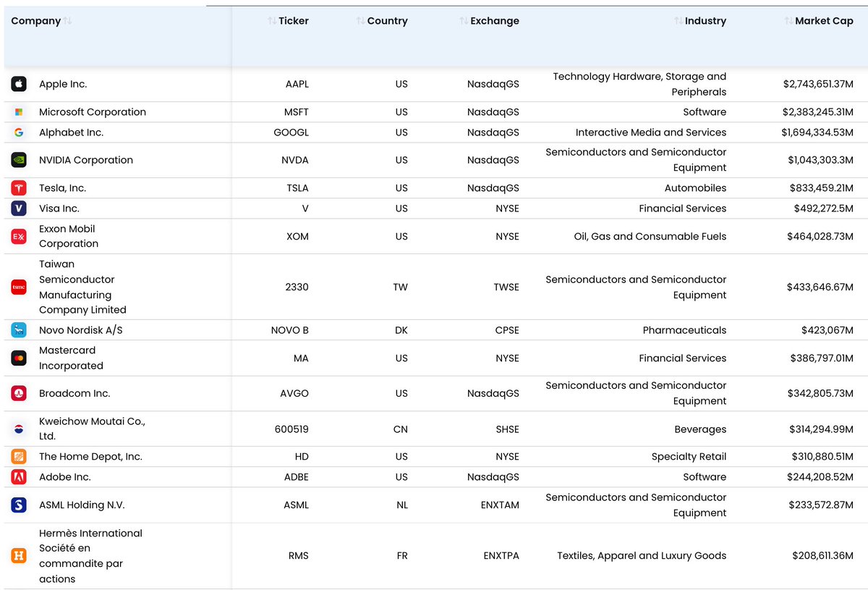Click the Exxon Mobil logo icon

19,237
